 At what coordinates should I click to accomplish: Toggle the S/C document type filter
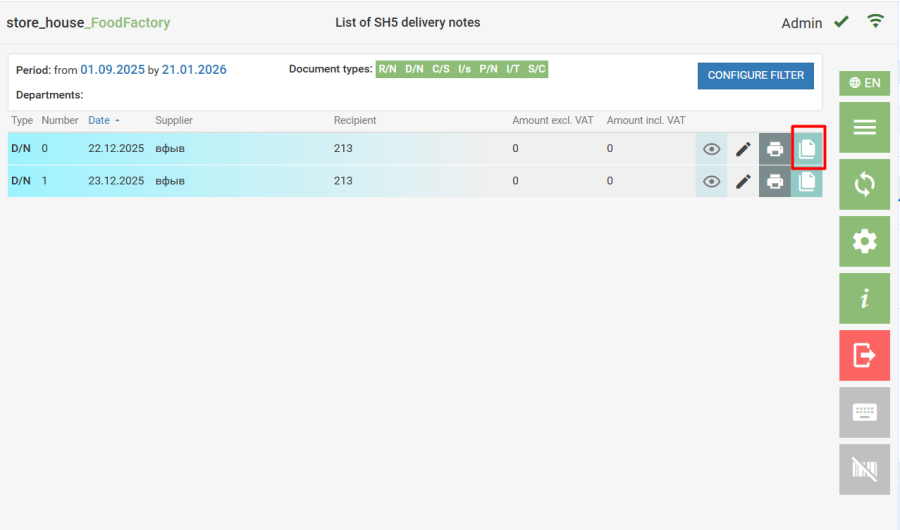pyautogui.click(x=537, y=69)
